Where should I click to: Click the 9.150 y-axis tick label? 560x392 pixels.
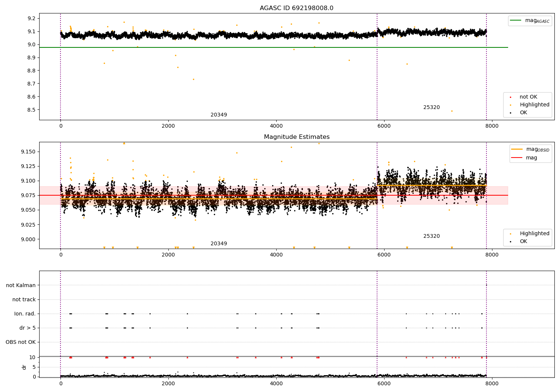point(28,152)
